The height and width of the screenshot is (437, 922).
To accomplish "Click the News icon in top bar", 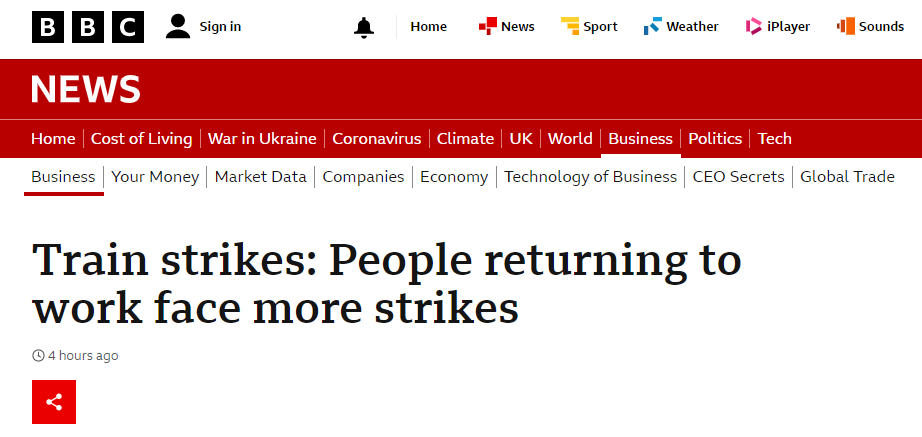I will (487, 26).
